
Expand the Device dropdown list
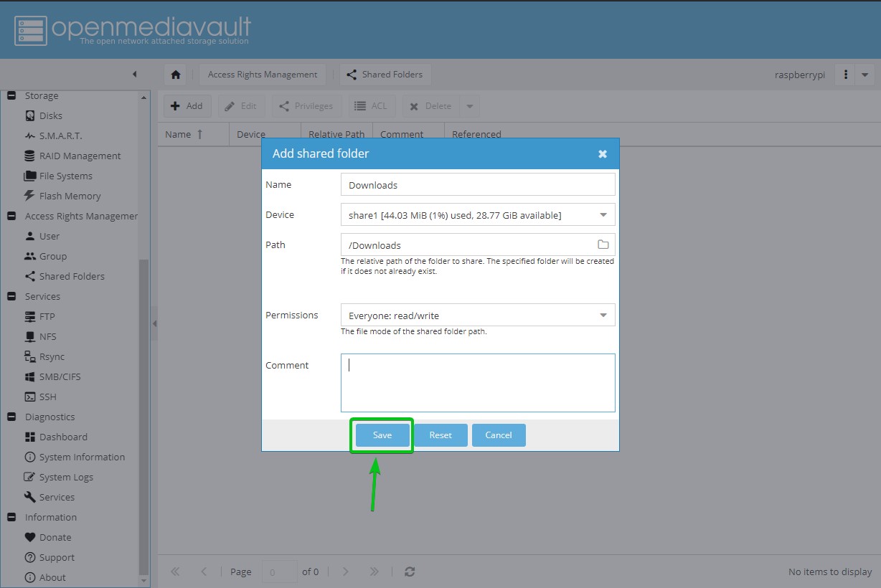coord(603,215)
